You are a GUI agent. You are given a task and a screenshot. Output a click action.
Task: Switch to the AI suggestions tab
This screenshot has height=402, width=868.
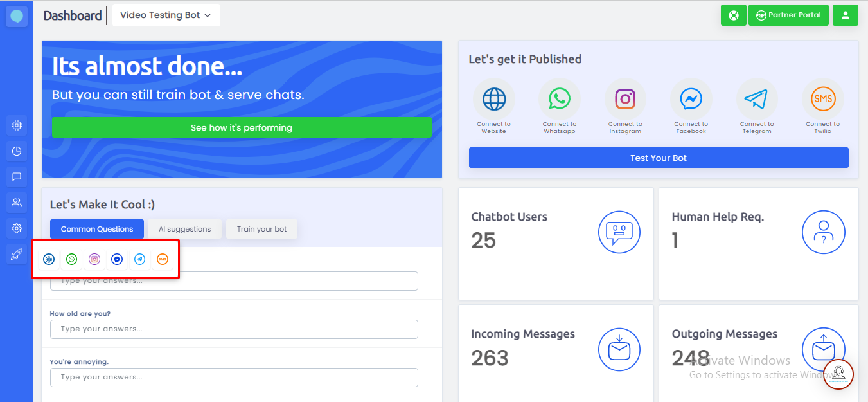point(184,229)
